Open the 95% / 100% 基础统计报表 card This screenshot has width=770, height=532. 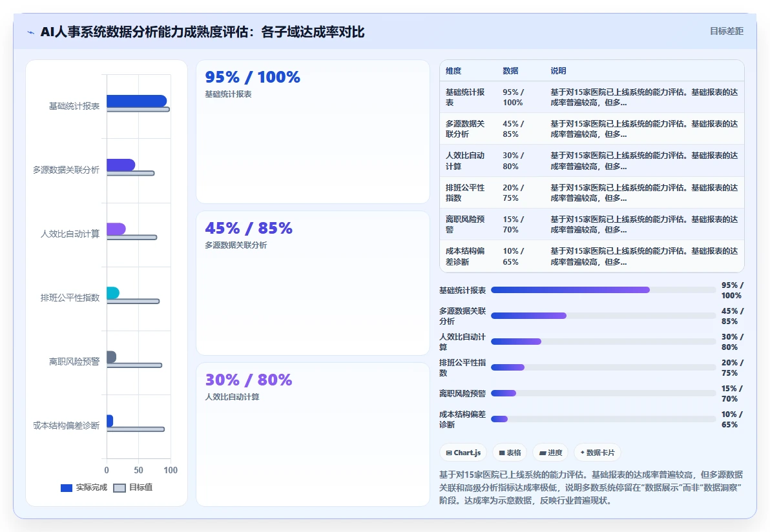pos(313,132)
